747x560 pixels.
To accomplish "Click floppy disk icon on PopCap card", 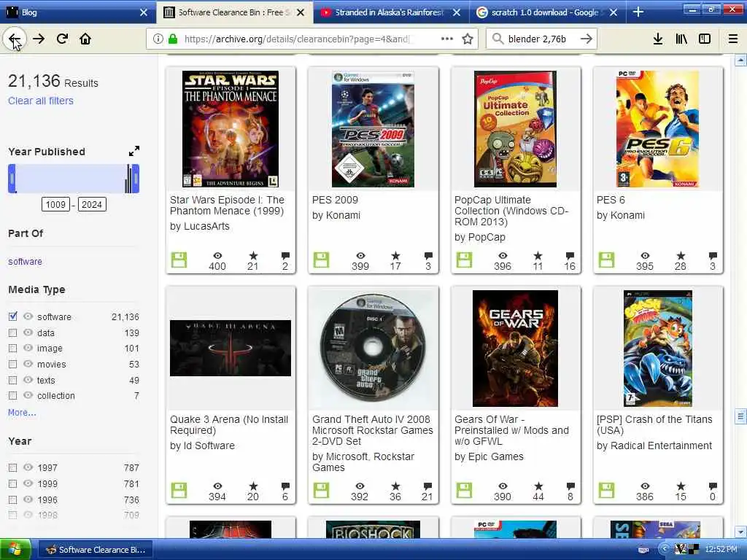I will click(464, 260).
